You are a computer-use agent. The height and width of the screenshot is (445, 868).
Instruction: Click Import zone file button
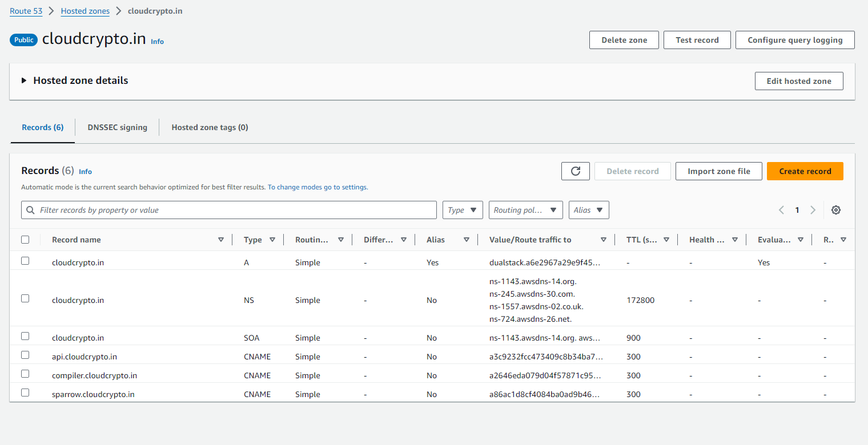[x=719, y=171]
